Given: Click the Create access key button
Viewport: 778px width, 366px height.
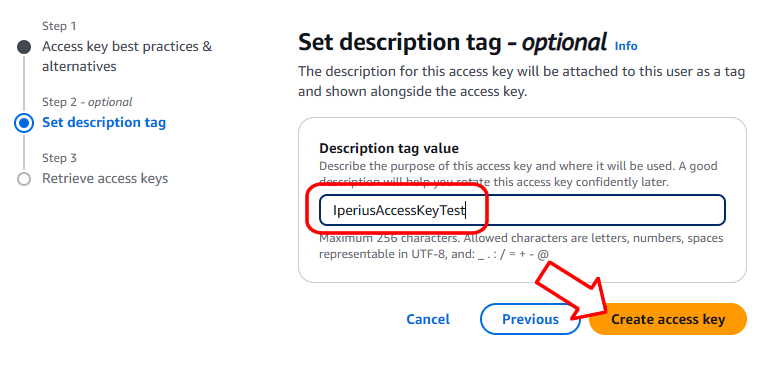Looking at the screenshot, I should (x=667, y=319).
